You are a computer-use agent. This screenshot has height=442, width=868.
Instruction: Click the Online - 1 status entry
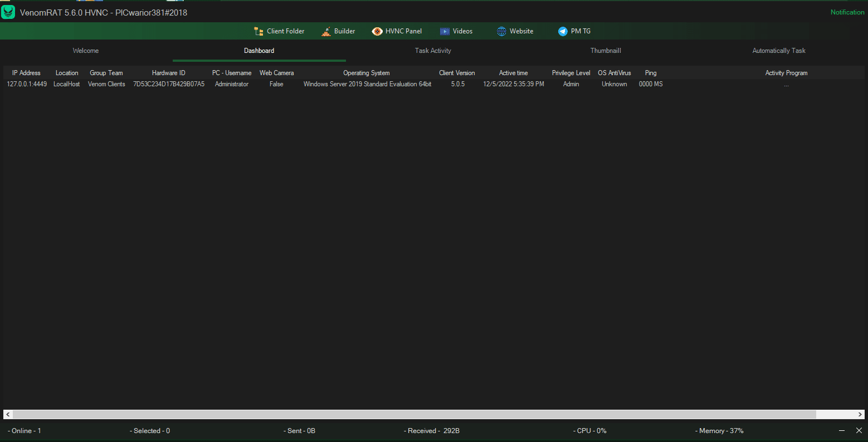pos(25,431)
